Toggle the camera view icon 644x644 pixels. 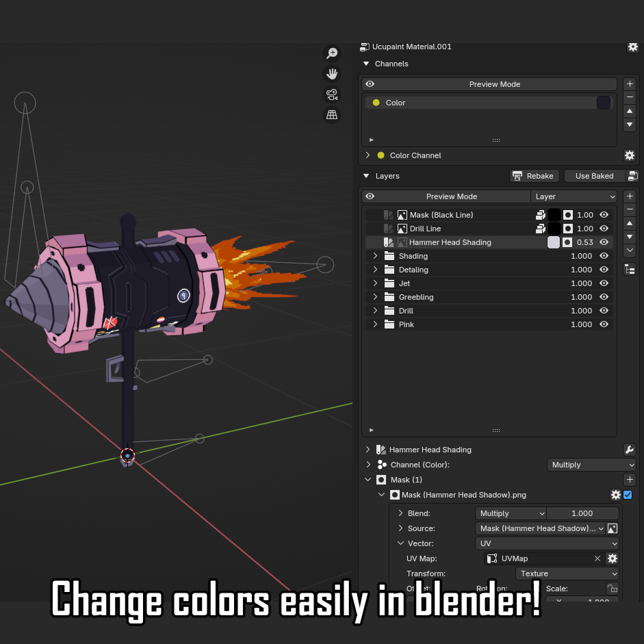pyautogui.click(x=332, y=94)
